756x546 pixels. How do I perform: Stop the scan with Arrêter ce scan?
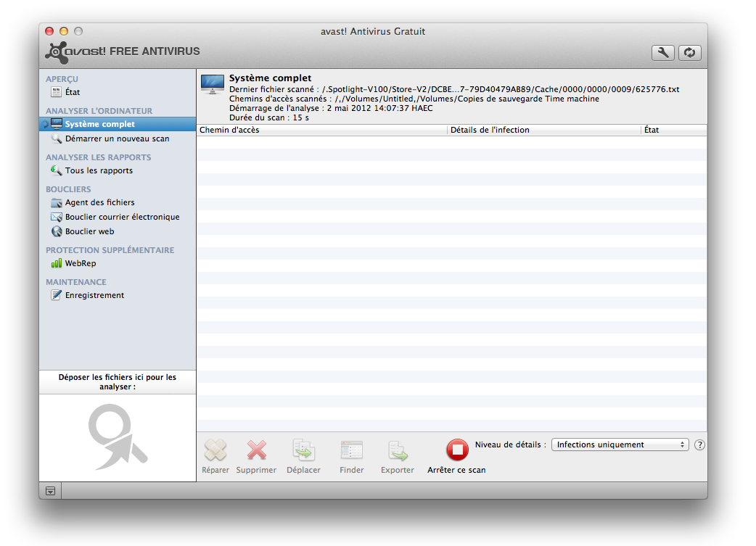(457, 451)
